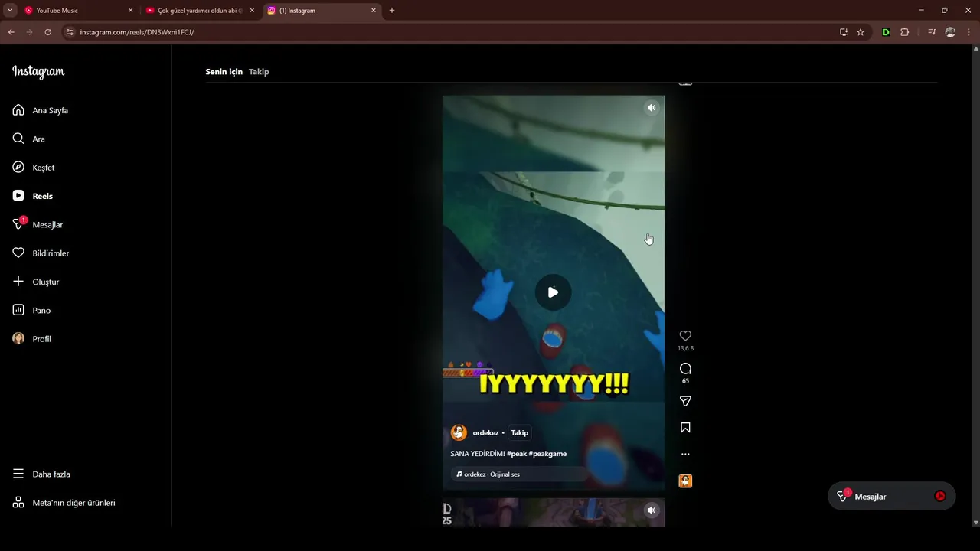
Task: Open browser profile avatar
Action: pyautogui.click(x=950, y=32)
